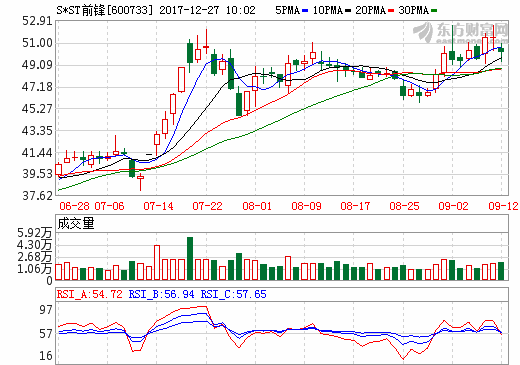Screen dimensions: 520x365
Task: Click the 成交量 volume panel heading
Action: point(76,224)
